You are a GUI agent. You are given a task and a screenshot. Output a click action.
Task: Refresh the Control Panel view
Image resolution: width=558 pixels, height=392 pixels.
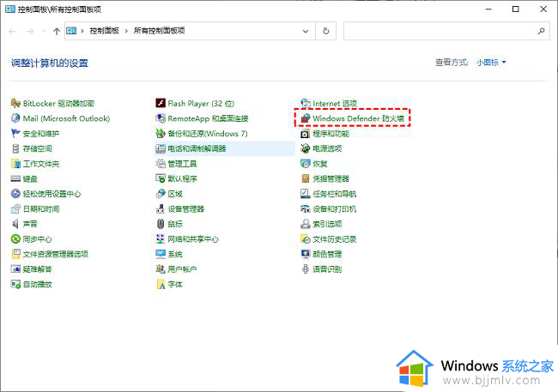point(325,31)
